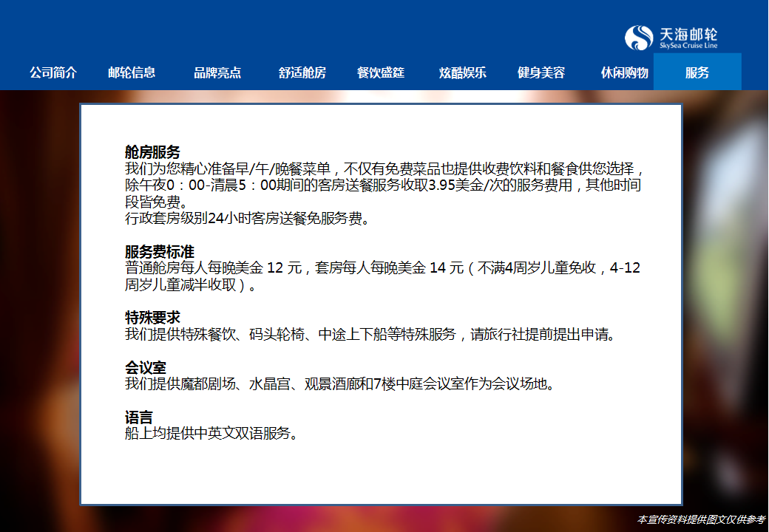Image resolution: width=769 pixels, height=532 pixels.
Task: Click the SkySea Cruise Line logo
Action: click(x=671, y=38)
